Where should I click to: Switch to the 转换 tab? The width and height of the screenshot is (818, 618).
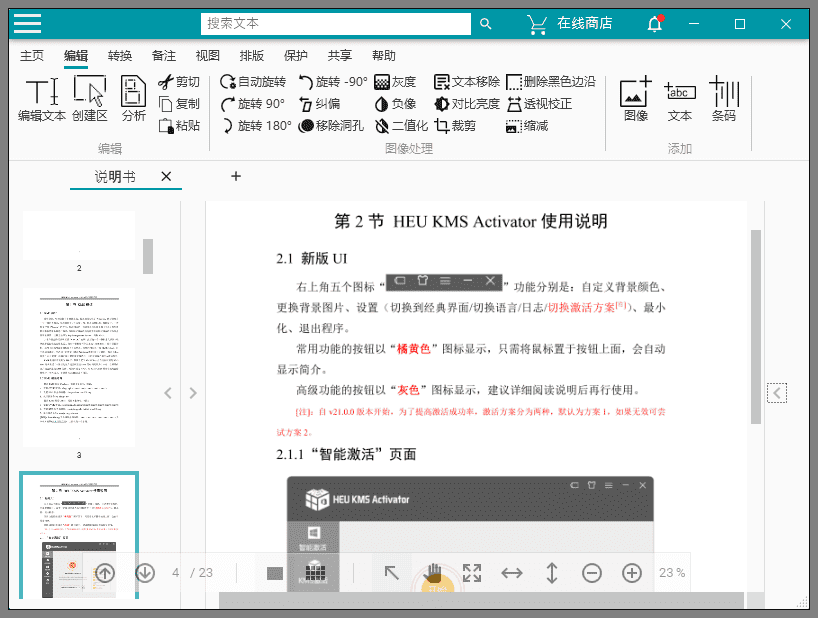click(x=119, y=56)
